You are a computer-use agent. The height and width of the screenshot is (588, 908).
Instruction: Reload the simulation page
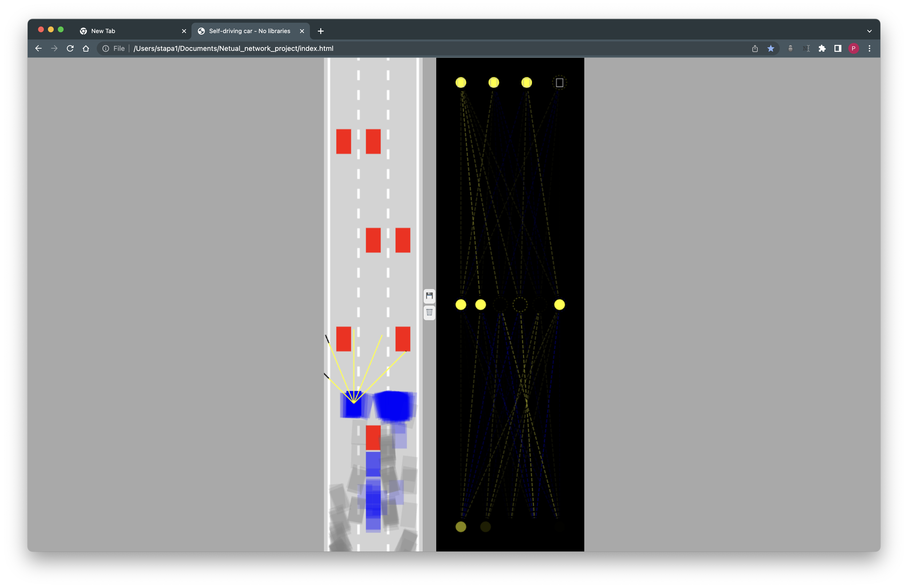(70, 48)
